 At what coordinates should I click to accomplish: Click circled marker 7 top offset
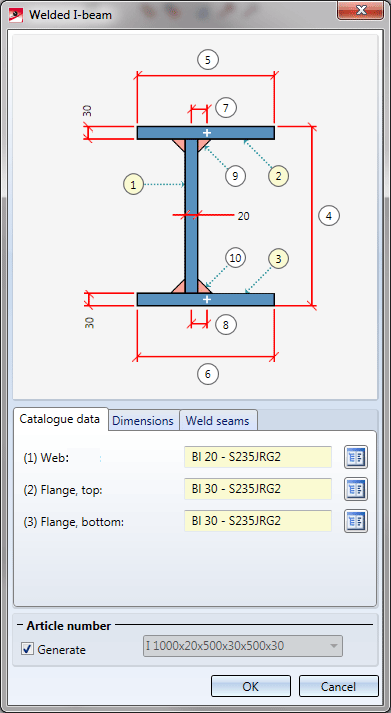[226, 108]
